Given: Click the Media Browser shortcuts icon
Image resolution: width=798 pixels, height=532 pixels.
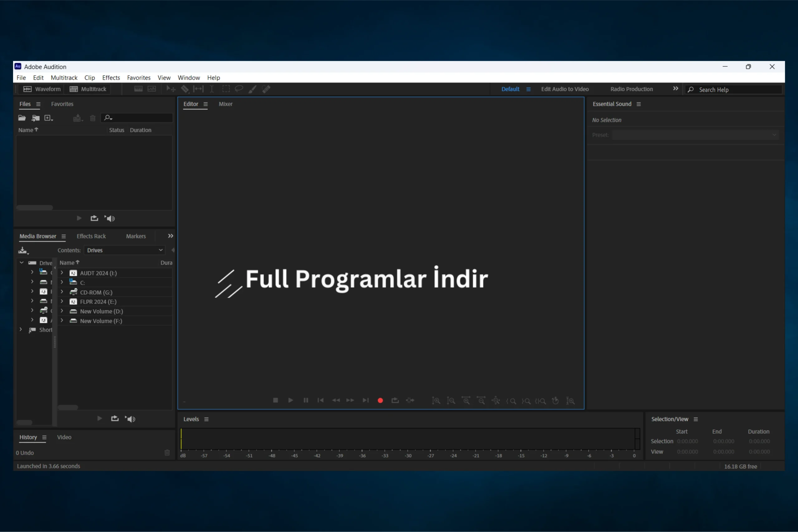Looking at the screenshot, I should pyautogui.click(x=23, y=250).
